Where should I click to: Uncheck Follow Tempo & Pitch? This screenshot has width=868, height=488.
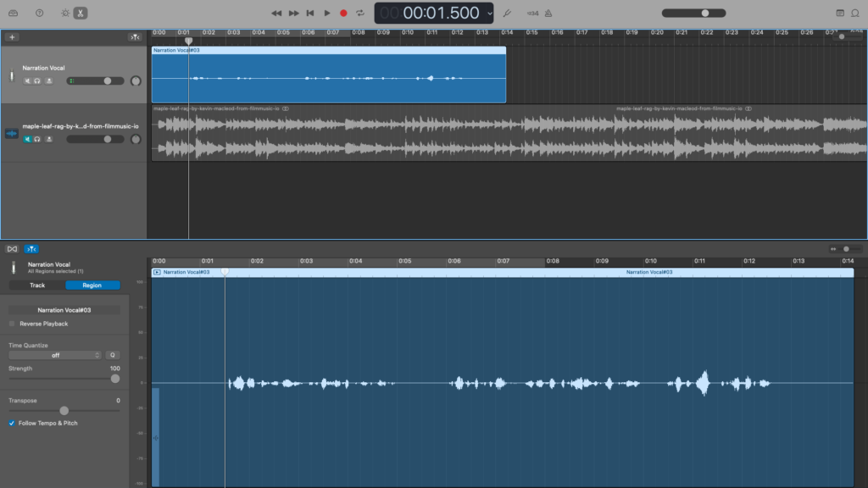tap(12, 423)
